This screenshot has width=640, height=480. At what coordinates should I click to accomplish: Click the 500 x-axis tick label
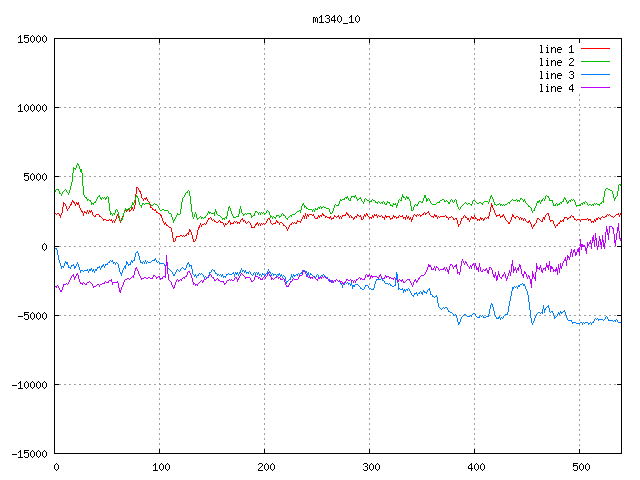point(580,467)
